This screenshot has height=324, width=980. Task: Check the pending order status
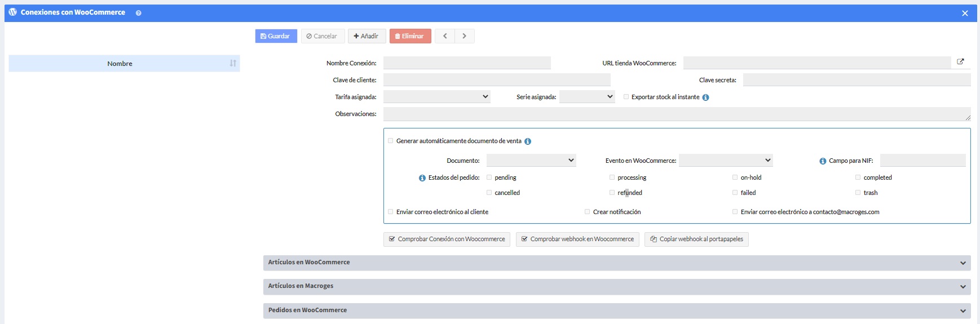pos(489,177)
